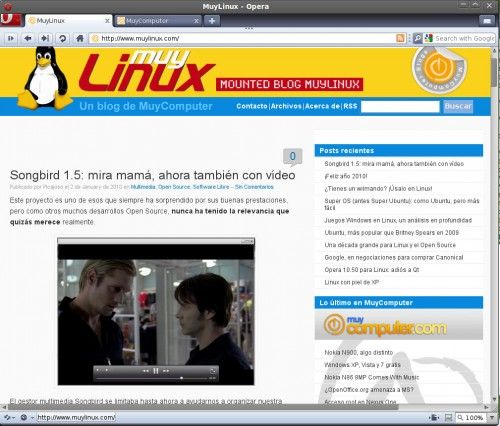Click the forward control in video player

click(x=166, y=371)
